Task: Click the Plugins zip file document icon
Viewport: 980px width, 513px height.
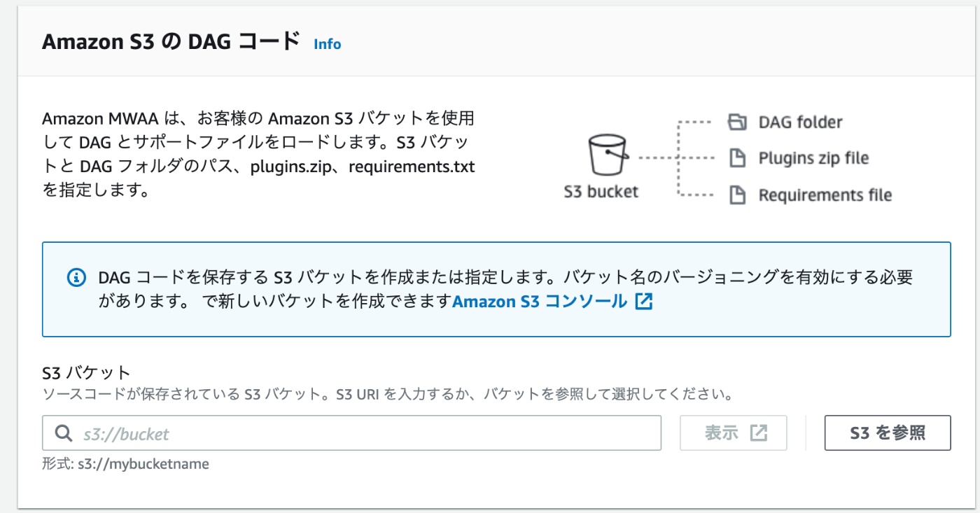Action: pos(737,158)
